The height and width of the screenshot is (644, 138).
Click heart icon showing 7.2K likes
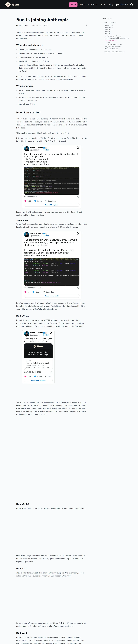pyautogui.click(x=25, y=376)
